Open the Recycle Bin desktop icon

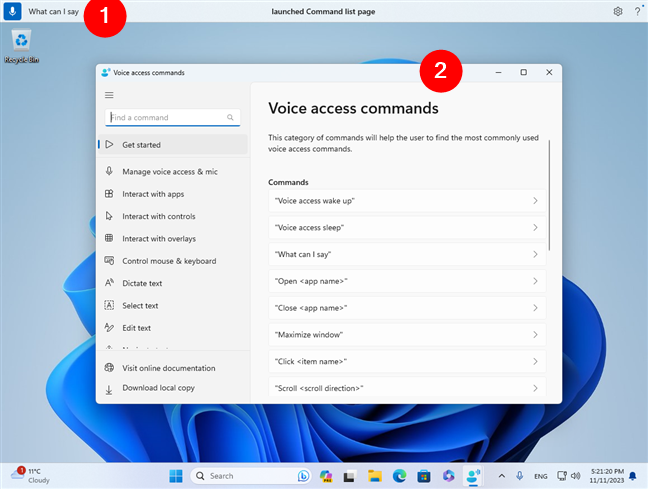[x=21, y=46]
